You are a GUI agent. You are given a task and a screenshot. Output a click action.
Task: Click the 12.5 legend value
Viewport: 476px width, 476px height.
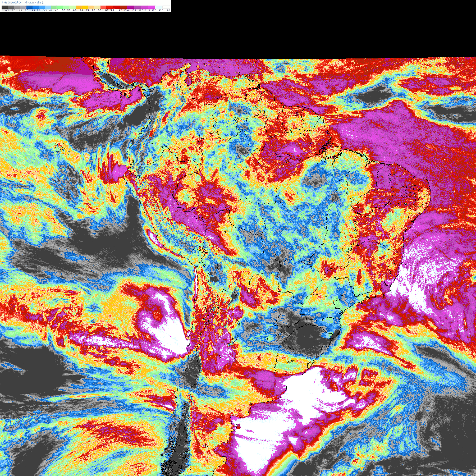161,10
